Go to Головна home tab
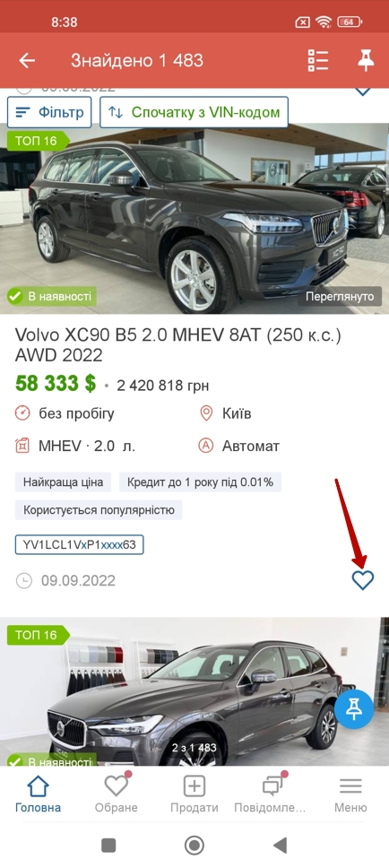Image resolution: width=389 pixels, height=868 pixels. 39,794
